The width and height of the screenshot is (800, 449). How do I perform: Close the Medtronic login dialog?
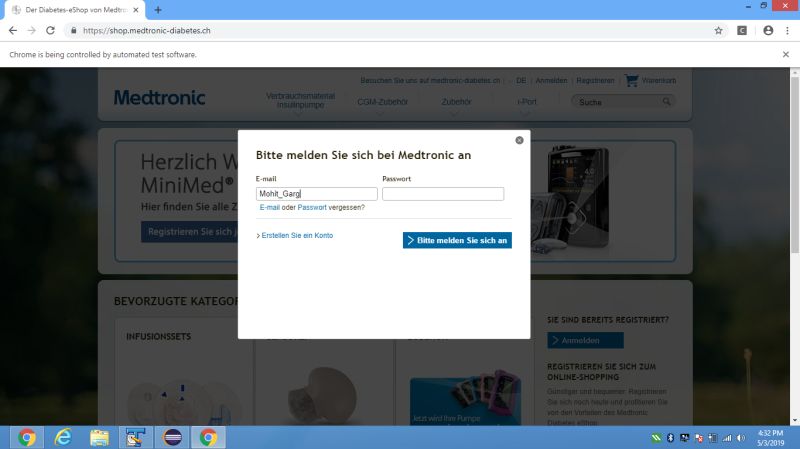[519, 140]
